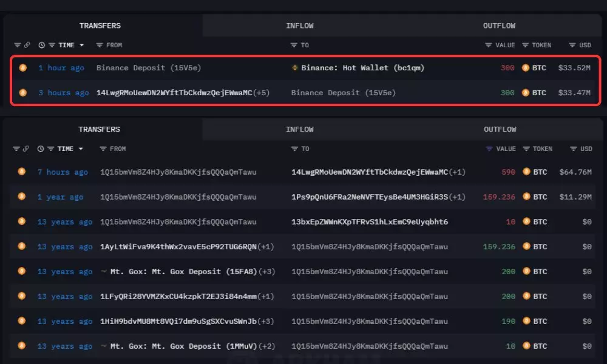This screenshot has width=607, height=364.
Task: Click the BTC token icon in the $11.29M row
Action: coord(526,197)
